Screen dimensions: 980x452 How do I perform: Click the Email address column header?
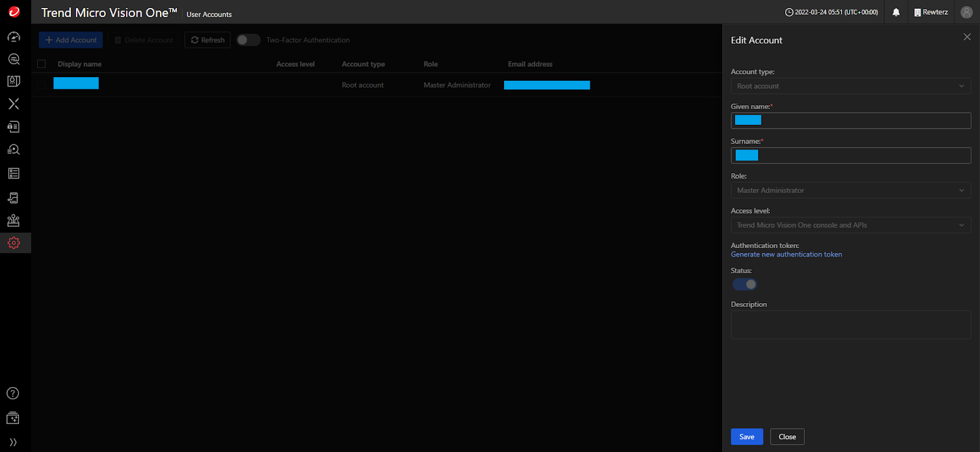click(530, 64)
